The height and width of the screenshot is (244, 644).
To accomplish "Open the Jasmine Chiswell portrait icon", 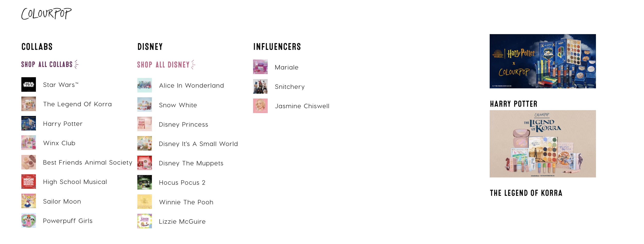I will (x=260, y=106).
